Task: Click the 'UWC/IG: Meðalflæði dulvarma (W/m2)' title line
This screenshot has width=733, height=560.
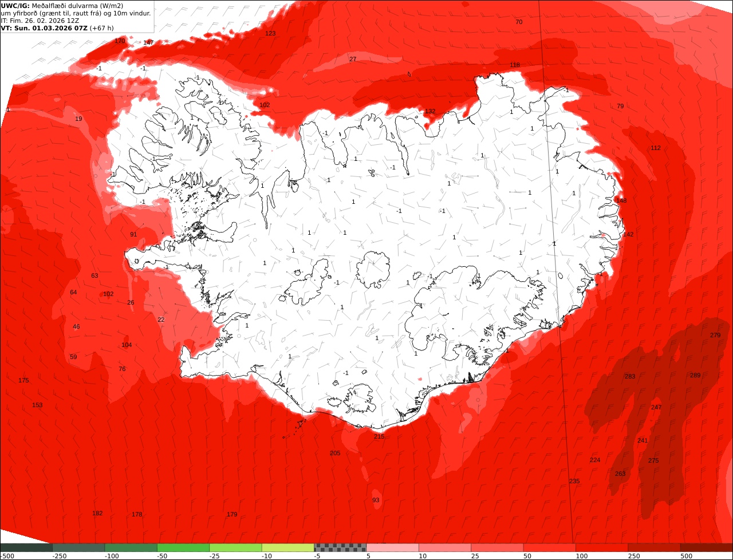Action: point(62,6)
